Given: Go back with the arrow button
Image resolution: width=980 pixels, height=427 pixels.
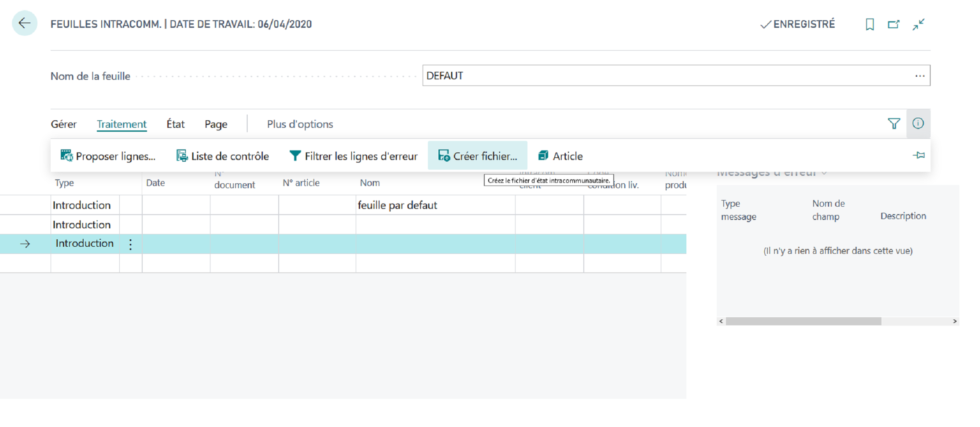Looking at the screenshot, I should pyautogui.click(x=25, y=23).
